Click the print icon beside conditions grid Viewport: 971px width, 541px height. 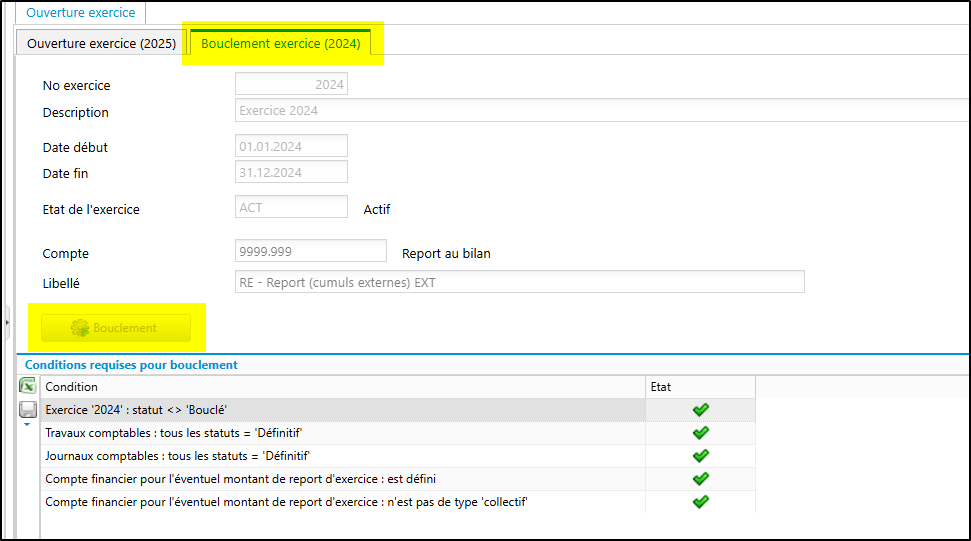pos(28,409)
